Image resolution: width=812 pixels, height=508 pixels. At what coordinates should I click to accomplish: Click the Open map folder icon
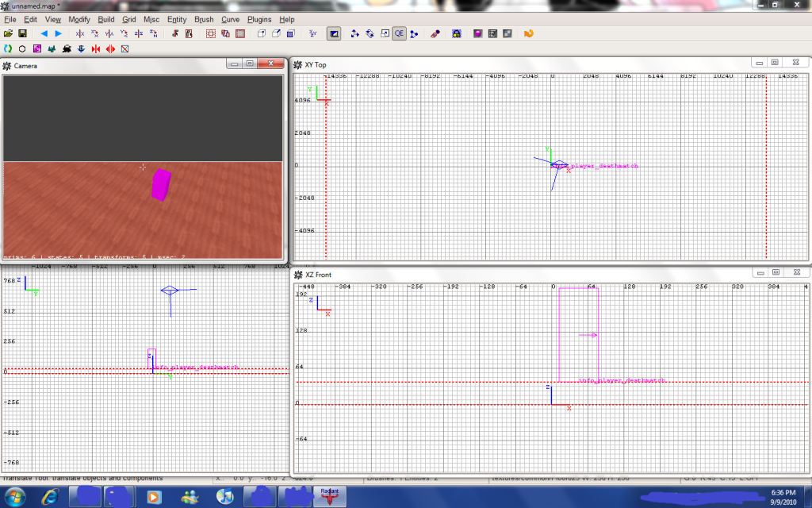point(9,34)
